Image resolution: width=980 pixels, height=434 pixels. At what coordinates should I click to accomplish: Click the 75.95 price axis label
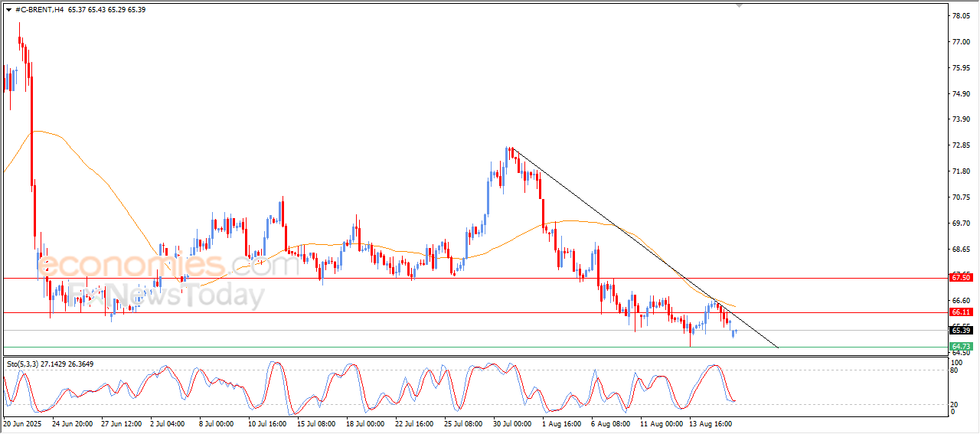click(960, 67)
